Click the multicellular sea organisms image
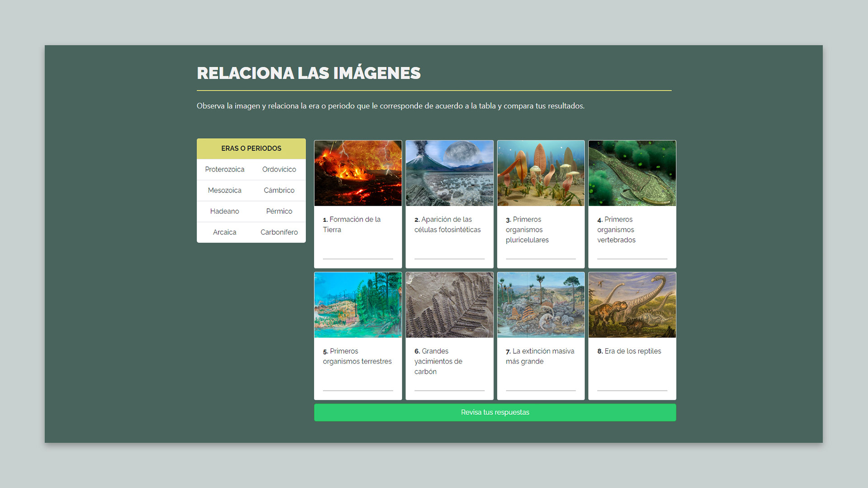Image resolution: width=868 pixels, height=488 pixels. (x=541, y=173)
